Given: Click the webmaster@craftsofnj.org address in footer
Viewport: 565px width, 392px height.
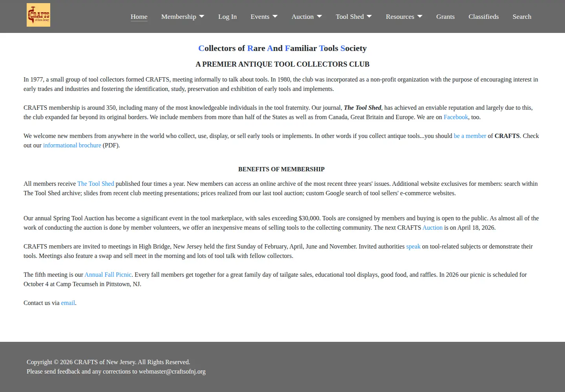Looking at the screenshot, I should 172,372.
